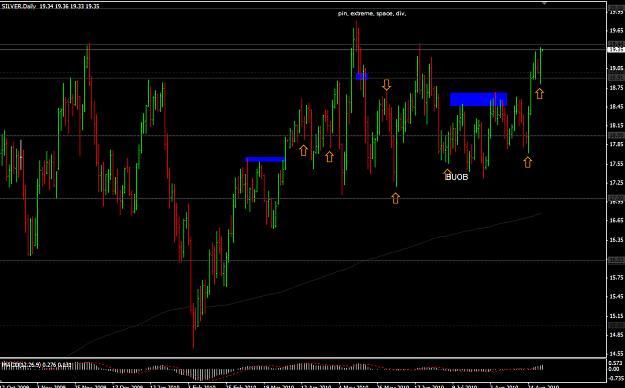The image size is (625, 388).
Task: Click the 17.85 price axis label
Action: tap(616, 144)
